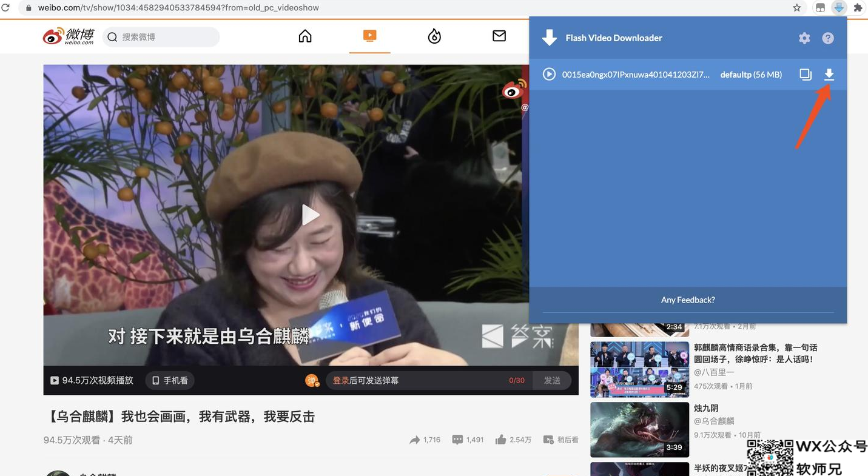Screen dimensions: 868x476
Task: Click the main video title 【乌合麒麟】
Action: 181,417
